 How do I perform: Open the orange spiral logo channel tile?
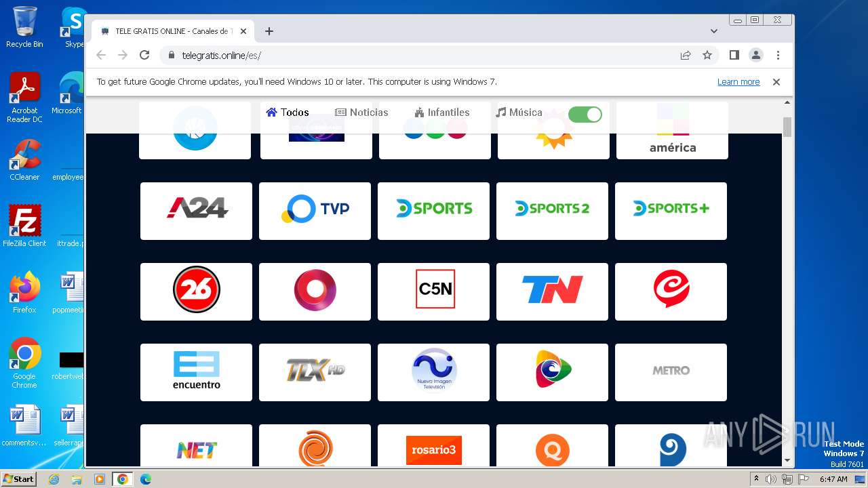(x=315, y=445)
